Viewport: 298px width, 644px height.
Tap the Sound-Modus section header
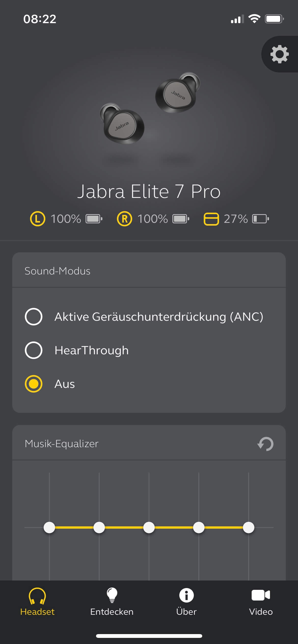tap(58, 271)
